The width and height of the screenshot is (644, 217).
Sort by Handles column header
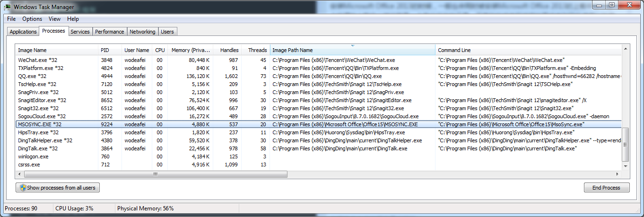tap(227, 50)
